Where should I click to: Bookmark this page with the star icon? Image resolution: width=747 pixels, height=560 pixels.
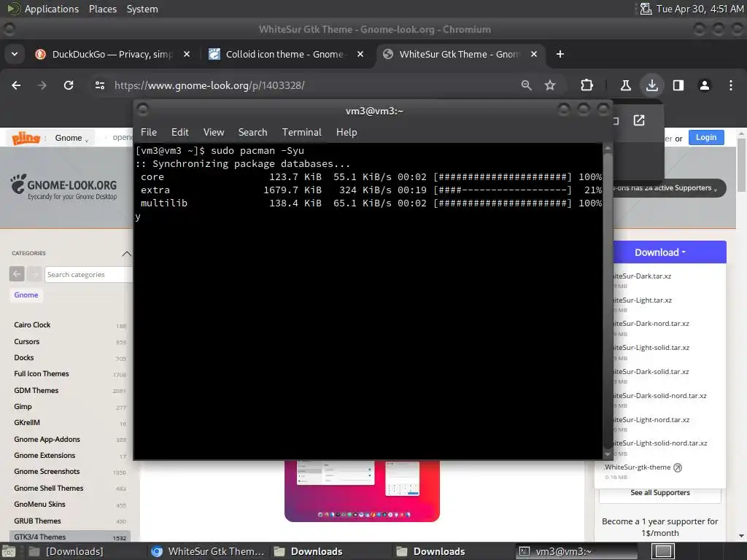550,85
